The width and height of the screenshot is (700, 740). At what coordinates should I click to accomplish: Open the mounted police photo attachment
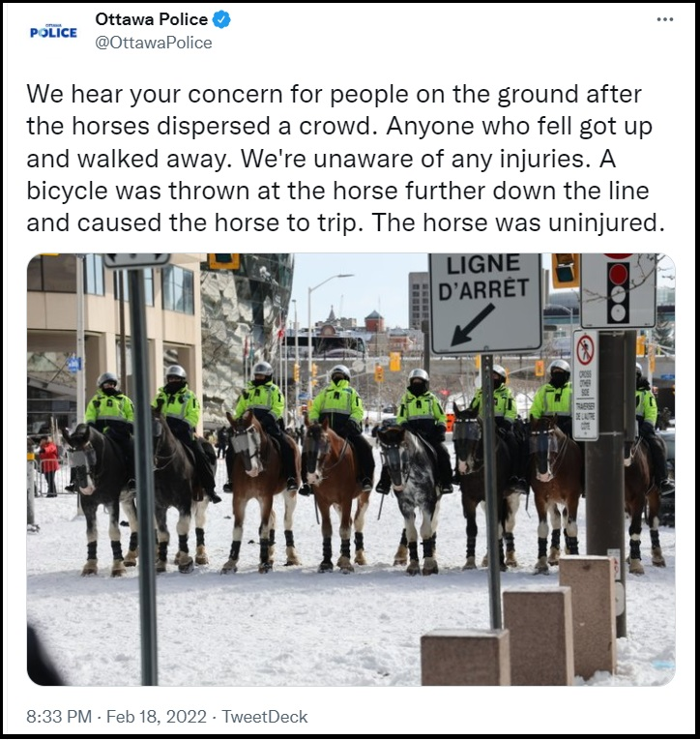pyautogui.click(x=351, y=469)
